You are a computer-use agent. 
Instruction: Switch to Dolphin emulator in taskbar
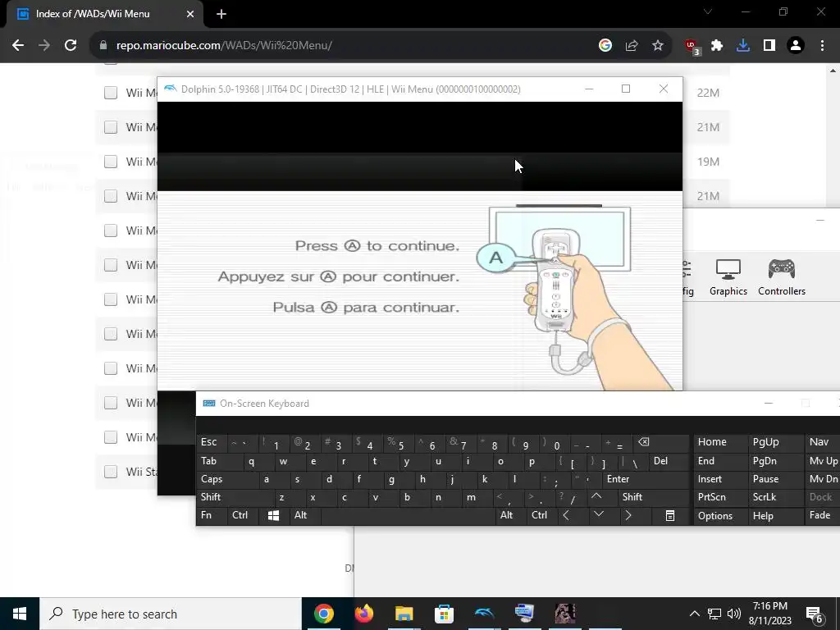[484, 614]
